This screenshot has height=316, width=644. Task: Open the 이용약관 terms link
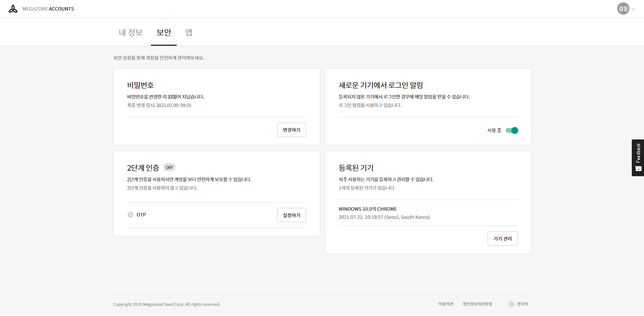click(x=446, y=304)
